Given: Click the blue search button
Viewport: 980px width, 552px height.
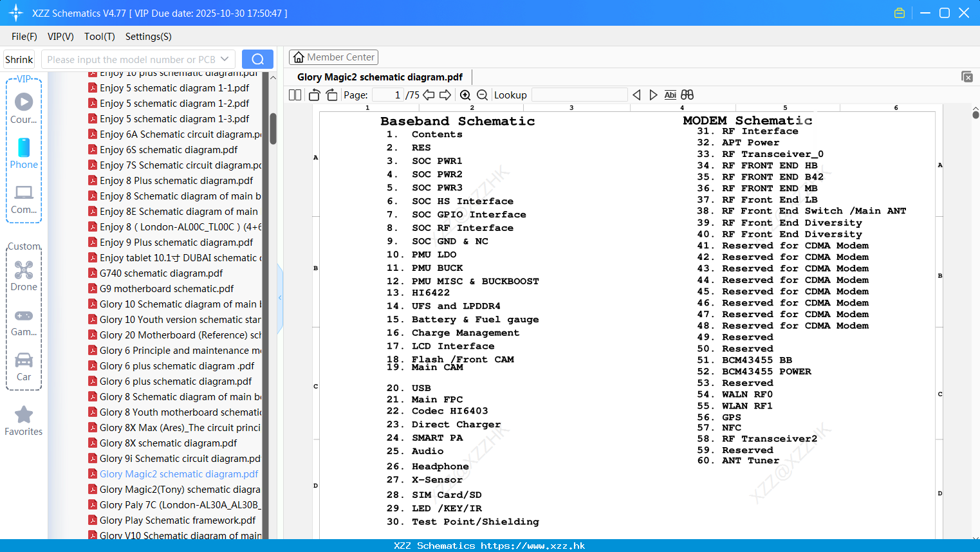Looking at the screenshot, I should coord(257,59).
